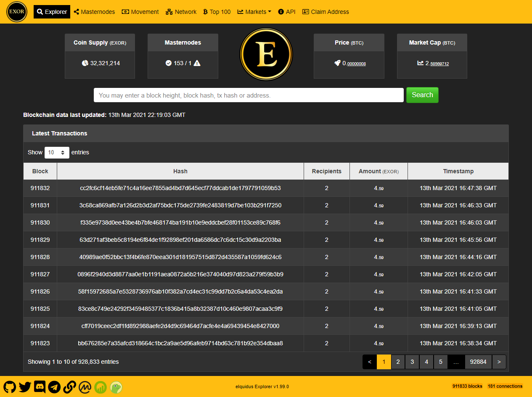532x397 pixels.
Task: Open transaction hash starting bb676285e7a3
Action: point(180,343)
